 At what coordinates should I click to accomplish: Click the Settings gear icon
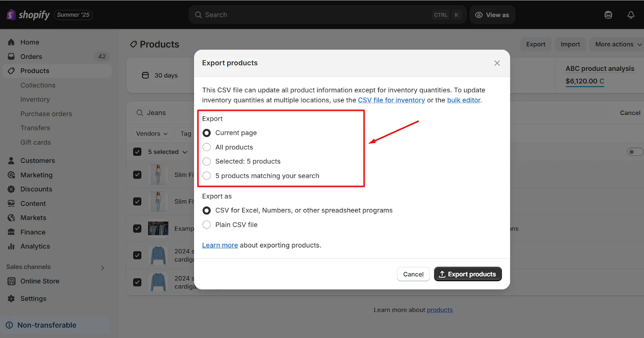tap(11, 299)
